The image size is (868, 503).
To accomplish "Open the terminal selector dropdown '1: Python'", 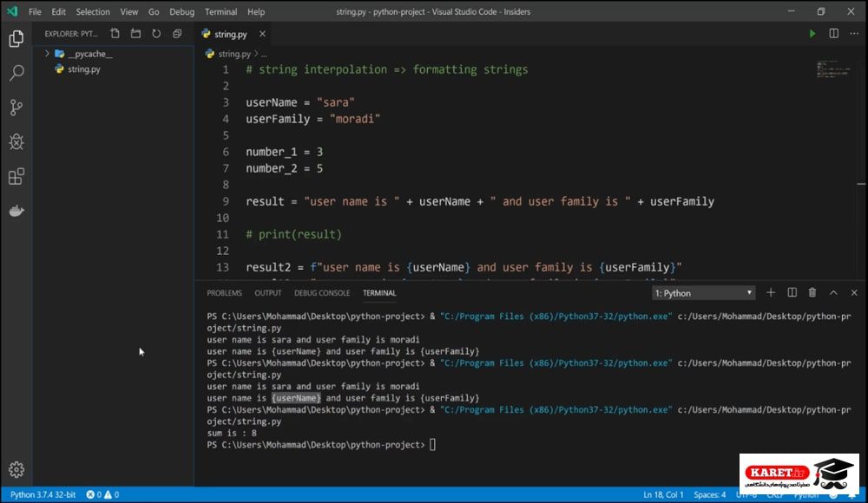I will 703,293.
